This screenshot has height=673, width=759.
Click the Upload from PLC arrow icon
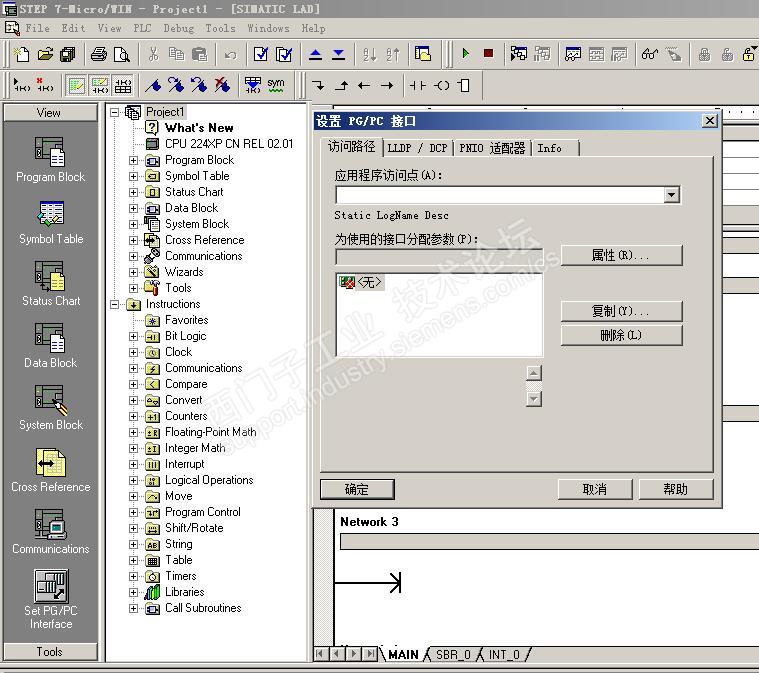tap(316, 54)
